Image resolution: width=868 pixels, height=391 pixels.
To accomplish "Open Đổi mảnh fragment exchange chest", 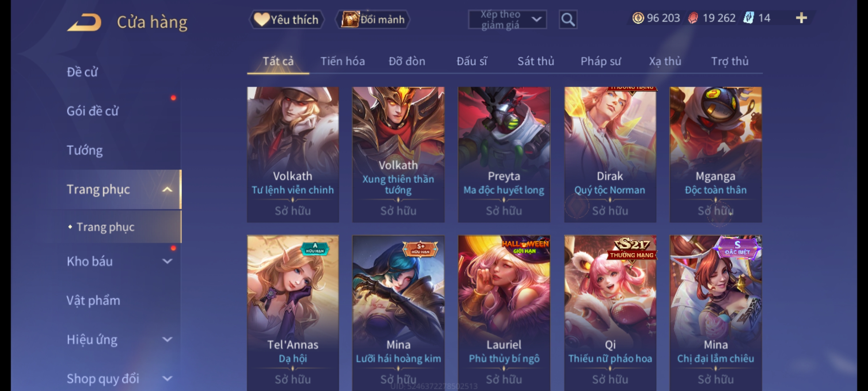I will (x=373, y=20).
